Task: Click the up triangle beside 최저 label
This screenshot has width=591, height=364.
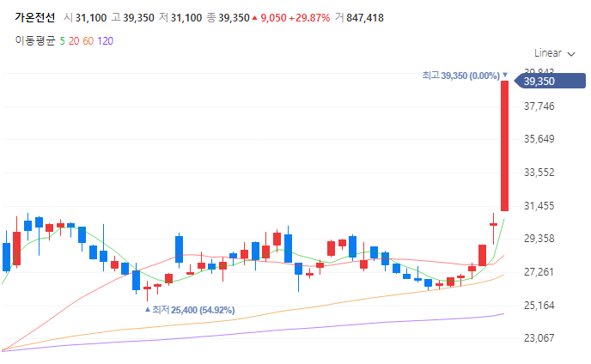Action: tap(148, 309)
